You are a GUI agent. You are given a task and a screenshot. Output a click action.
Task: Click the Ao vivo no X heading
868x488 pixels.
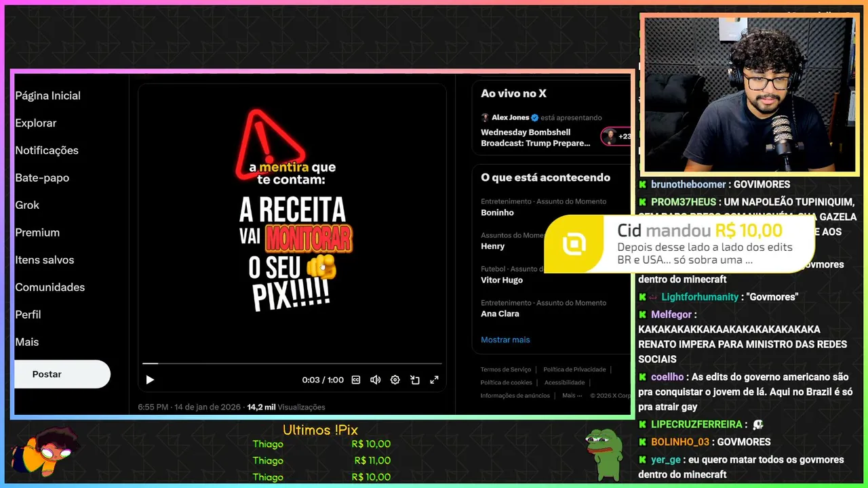pyautogui.click(x=513, y=94)
